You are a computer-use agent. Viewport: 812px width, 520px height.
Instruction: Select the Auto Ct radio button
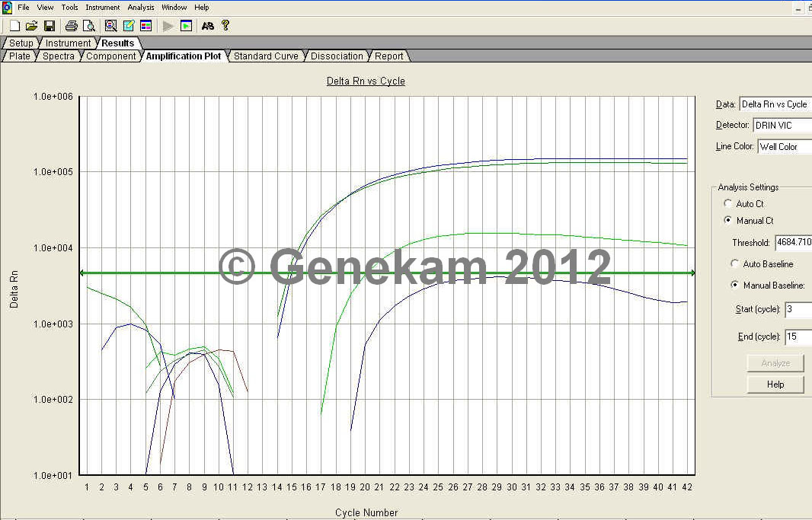(727, 203)
